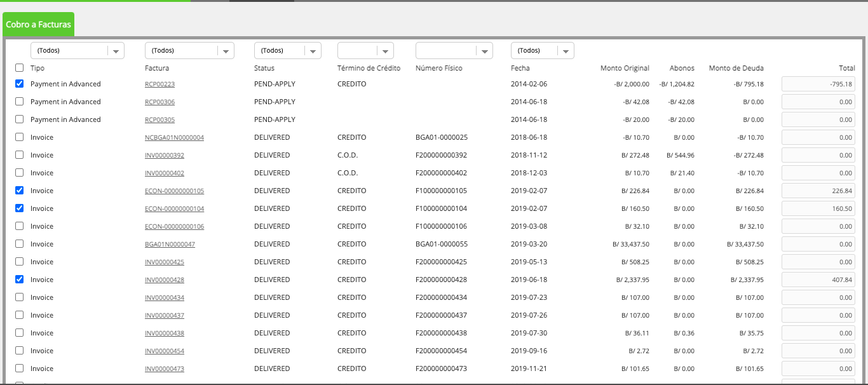Viewport: 868px width, 385px height.
Task: Click the Monto de Deuda column header
Action: tap(736, 68)
